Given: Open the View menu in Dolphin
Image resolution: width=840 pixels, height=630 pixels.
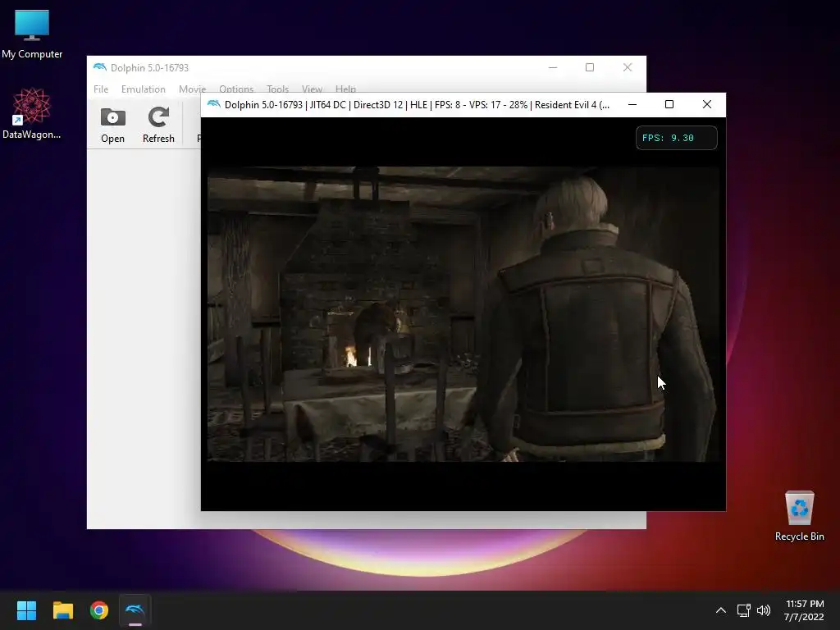Looking at the screenshot, I should click(312, 89).
